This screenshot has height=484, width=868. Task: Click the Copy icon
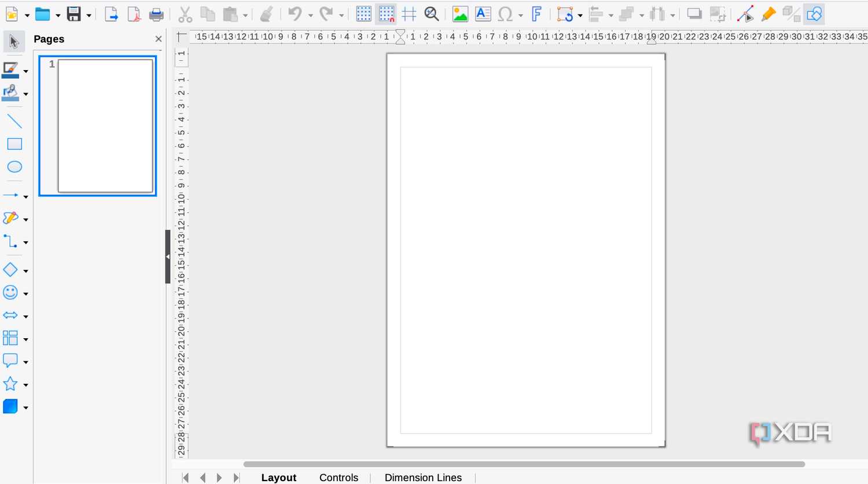[207, 14]
